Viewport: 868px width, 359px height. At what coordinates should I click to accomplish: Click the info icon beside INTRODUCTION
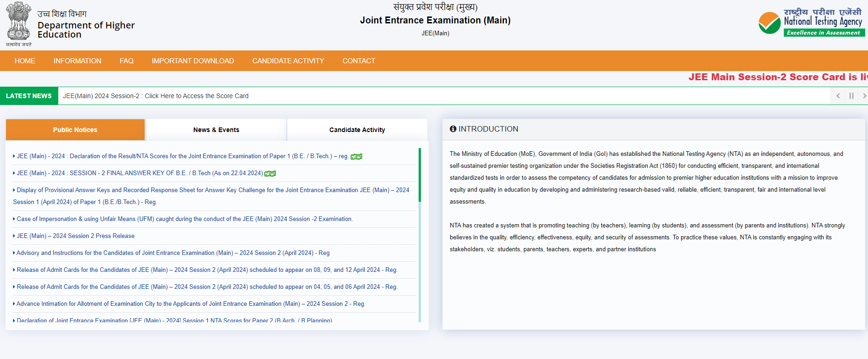pos(453,129)
